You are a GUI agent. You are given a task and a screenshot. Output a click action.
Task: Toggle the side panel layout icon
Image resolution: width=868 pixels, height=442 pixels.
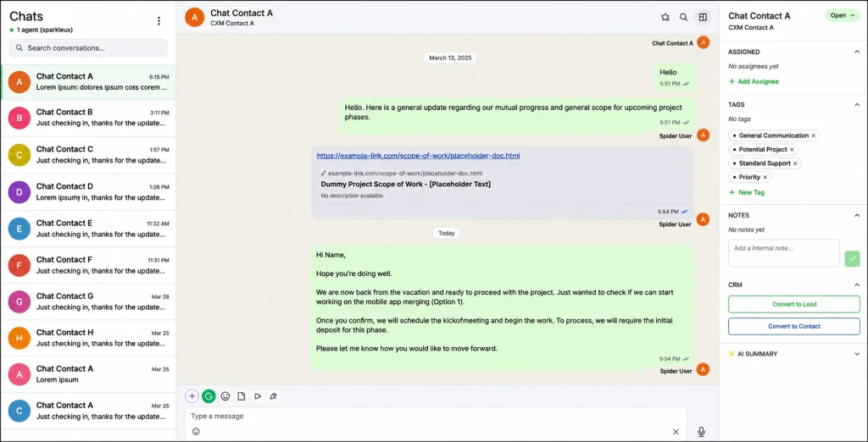(703, 17)
